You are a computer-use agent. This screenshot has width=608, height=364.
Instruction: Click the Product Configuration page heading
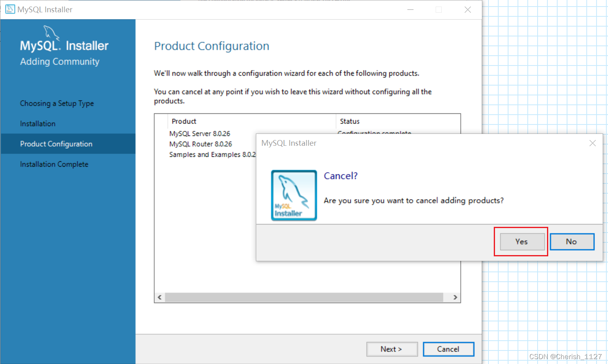212,46
